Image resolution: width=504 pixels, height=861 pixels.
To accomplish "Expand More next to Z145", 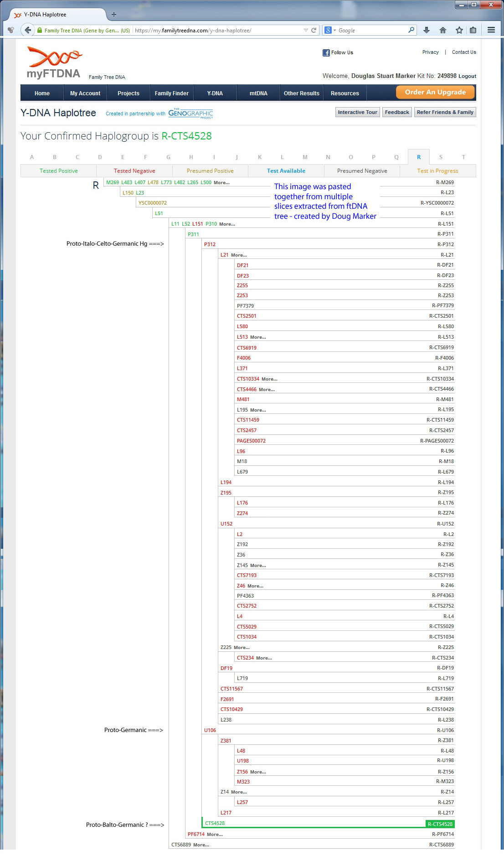I will click(x=258, y=566).
